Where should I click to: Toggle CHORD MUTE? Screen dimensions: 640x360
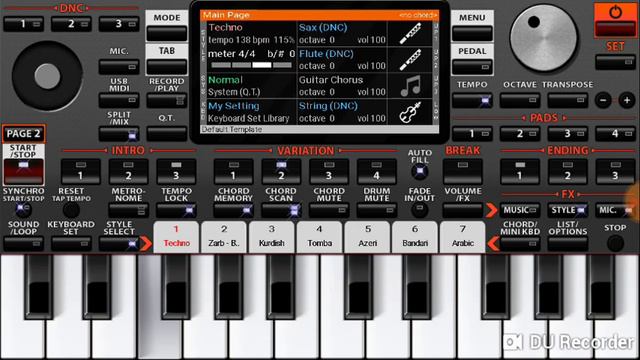[x=329, y=211]
